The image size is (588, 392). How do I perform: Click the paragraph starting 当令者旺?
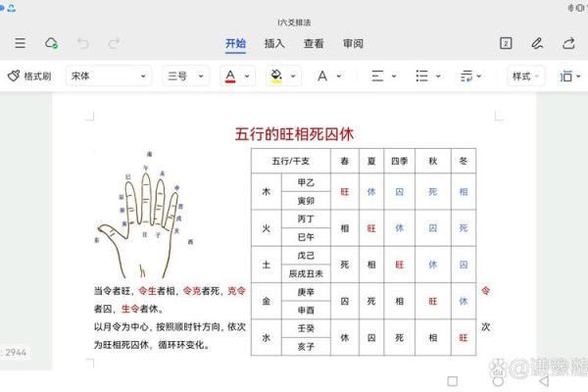[170, 299]
